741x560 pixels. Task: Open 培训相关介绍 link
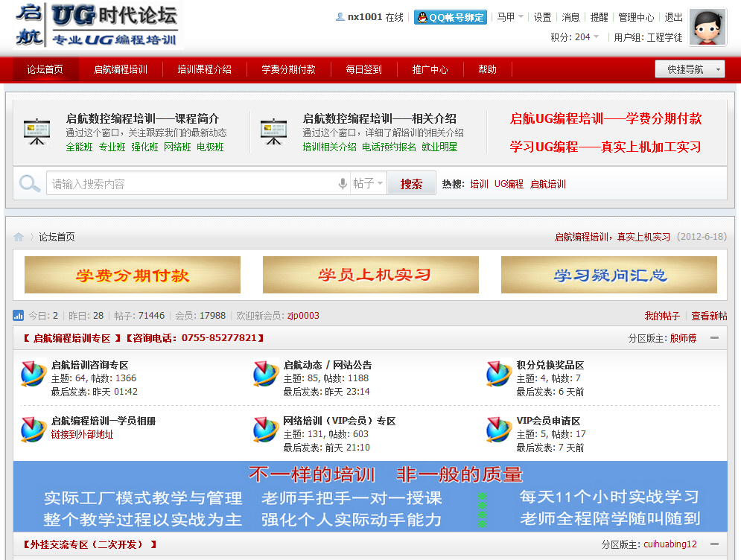329,147
